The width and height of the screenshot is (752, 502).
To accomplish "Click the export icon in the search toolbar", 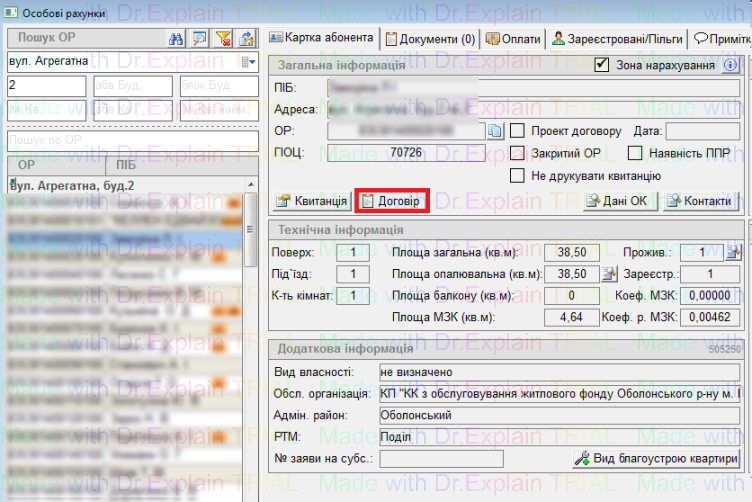I will tap(246, 38).
